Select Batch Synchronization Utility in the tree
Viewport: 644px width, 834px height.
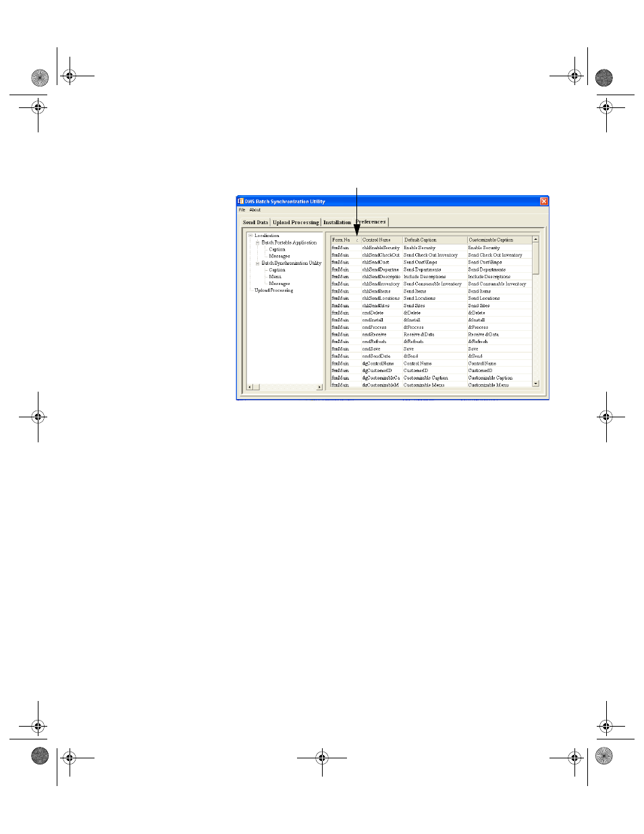point(292,263)
